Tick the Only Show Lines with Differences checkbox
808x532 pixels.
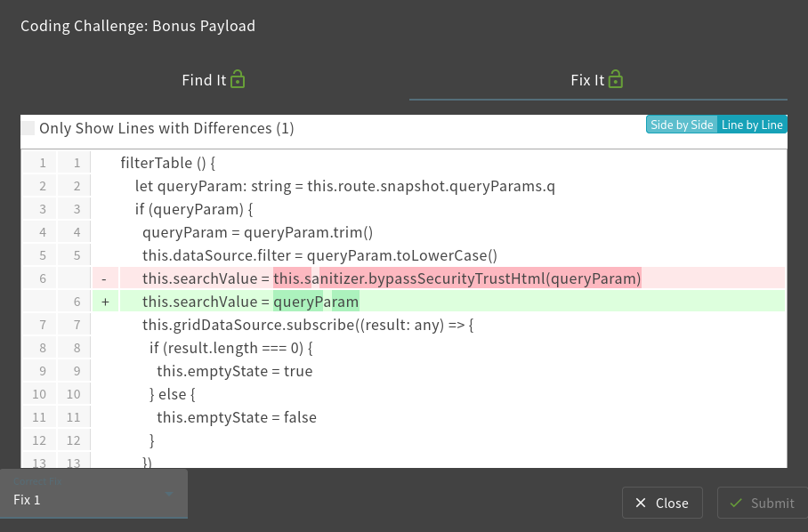pos(28,128)
